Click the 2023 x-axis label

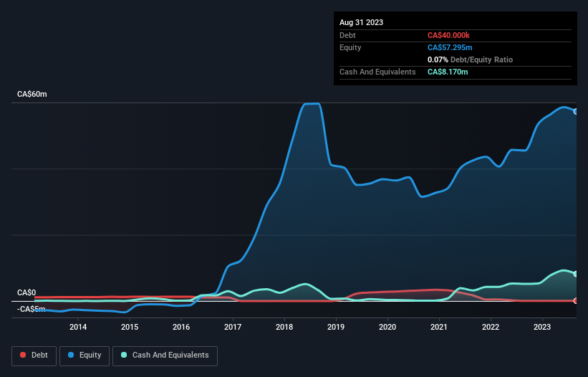(x=542, y=327)
